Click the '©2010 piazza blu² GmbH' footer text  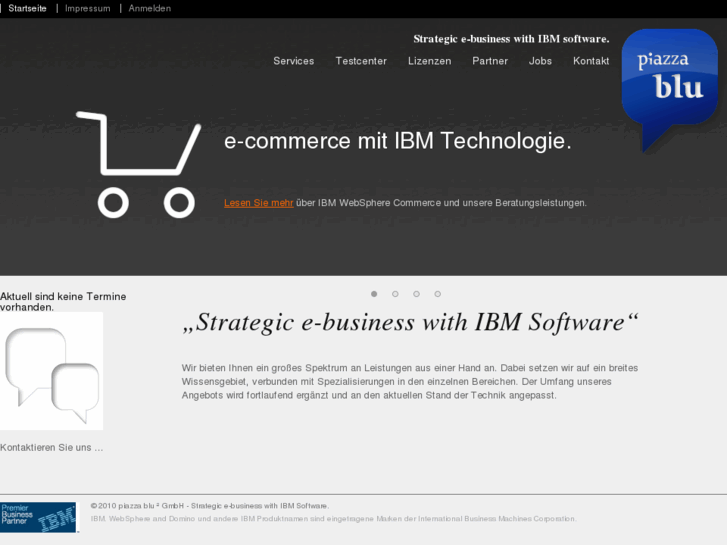coord(210,506)
